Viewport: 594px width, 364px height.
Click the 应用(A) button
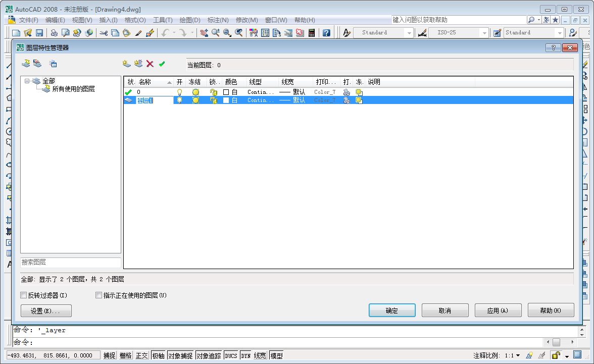(x=498, y=310)
